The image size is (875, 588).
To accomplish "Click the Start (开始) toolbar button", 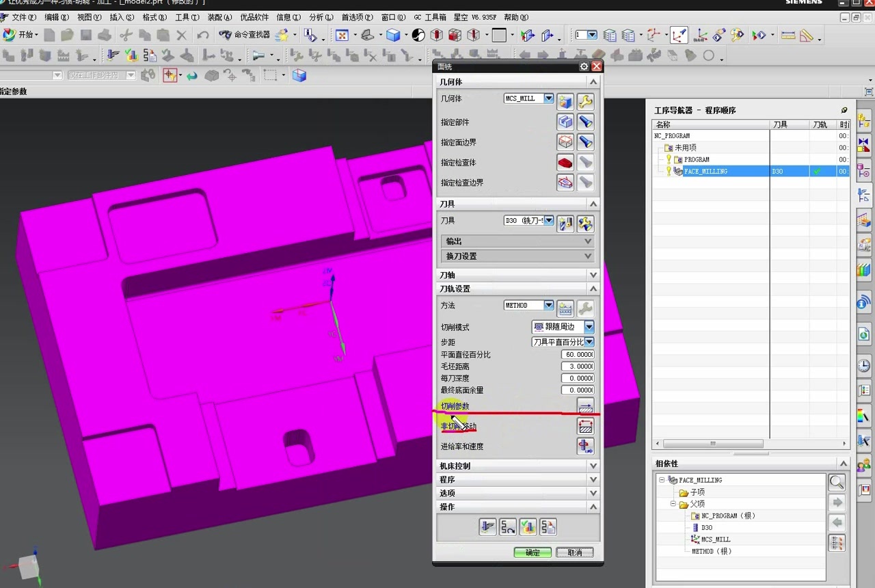I will click(x=20, y=35).
